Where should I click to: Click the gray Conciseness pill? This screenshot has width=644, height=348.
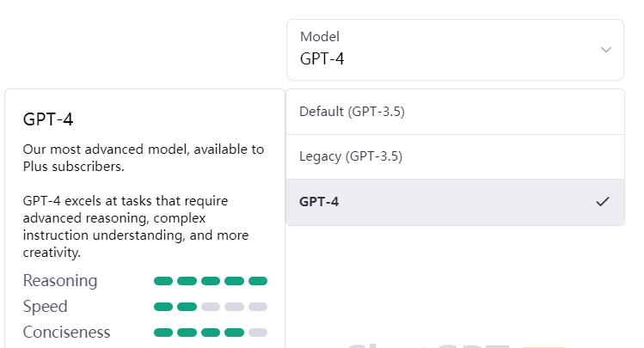click(258, 333)
